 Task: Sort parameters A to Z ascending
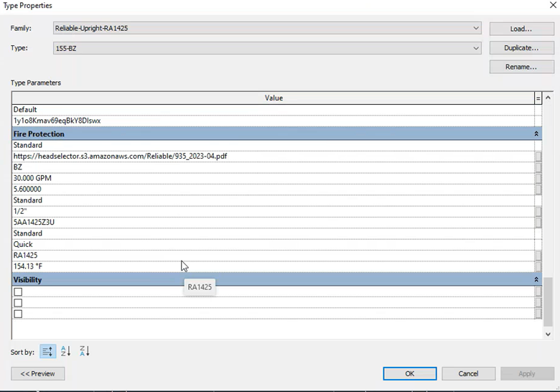point(66,351)
